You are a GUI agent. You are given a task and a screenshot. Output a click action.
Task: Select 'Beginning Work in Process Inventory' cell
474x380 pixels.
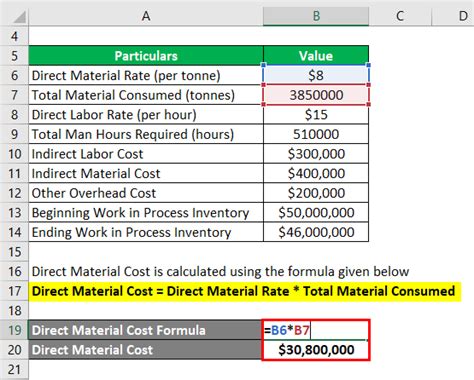[x=146, y=213]
